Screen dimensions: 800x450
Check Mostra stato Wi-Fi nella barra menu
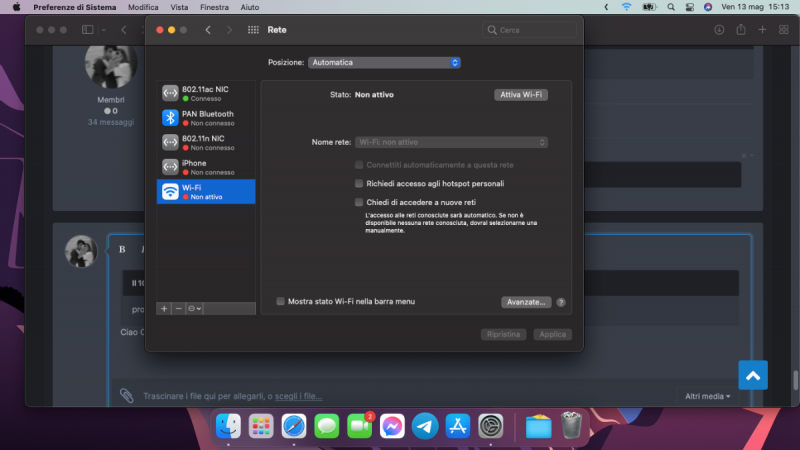tap(281, 301)
